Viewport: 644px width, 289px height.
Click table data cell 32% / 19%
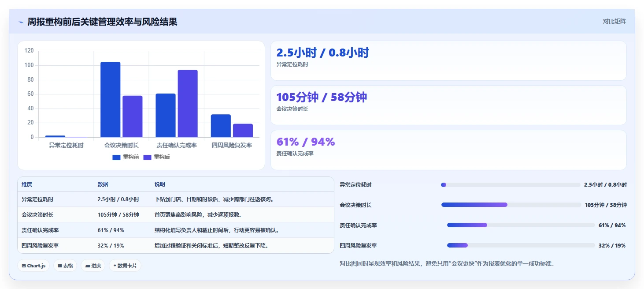(x=111, y=246)
